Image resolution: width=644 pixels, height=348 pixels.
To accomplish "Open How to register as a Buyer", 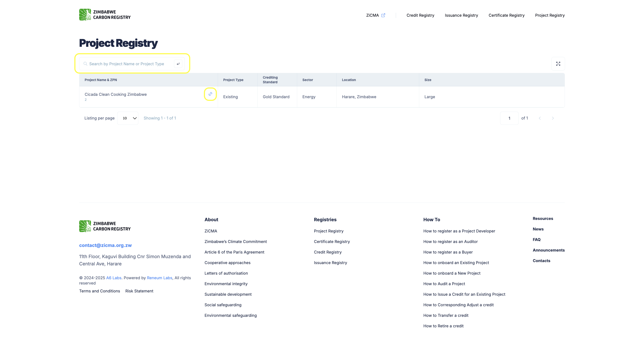I will coord(448,252).
